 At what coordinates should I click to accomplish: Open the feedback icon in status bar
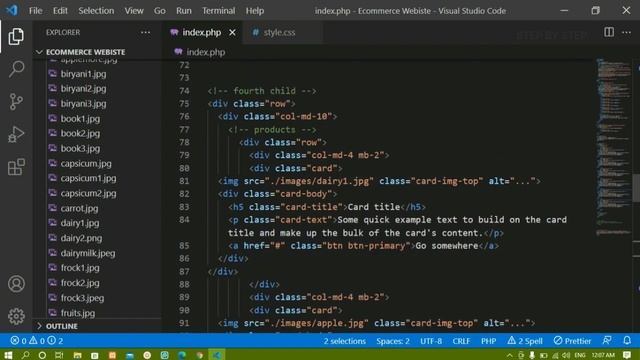(x=607, y=340)
